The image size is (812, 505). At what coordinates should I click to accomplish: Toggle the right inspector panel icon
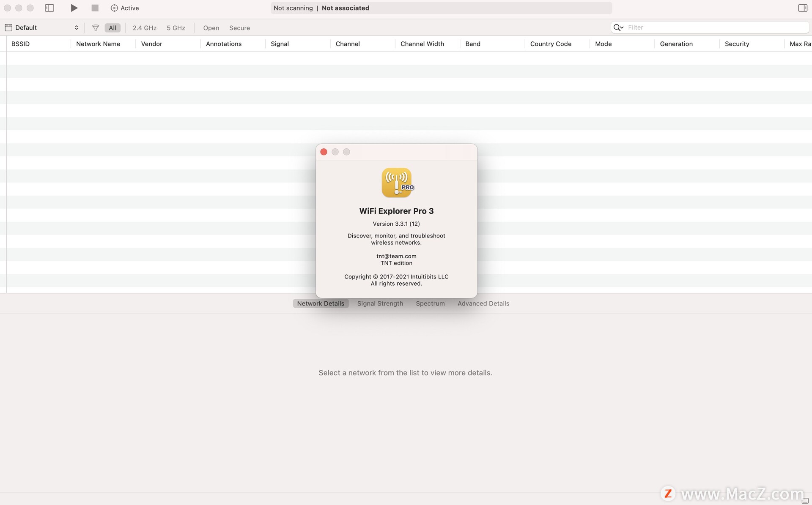803,8
